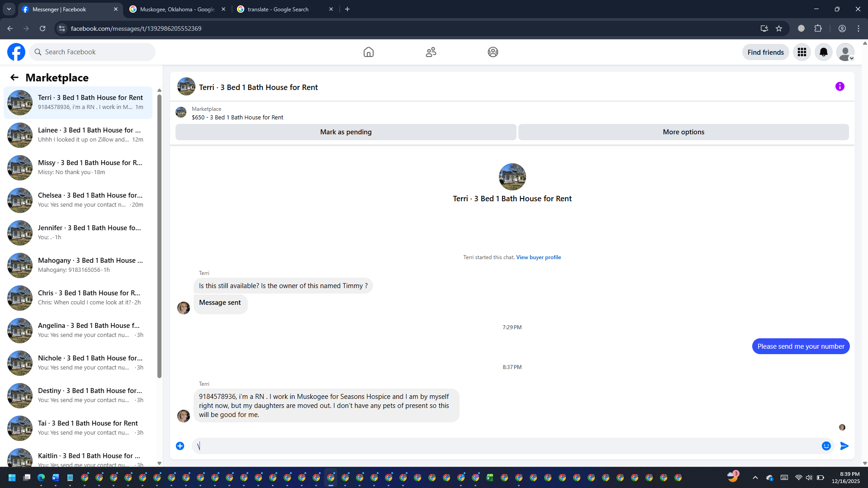The width and height of the screenshot is (868, 488).
Task: Click the 'Please send me your number' bubble
Action: pos(801,346)
